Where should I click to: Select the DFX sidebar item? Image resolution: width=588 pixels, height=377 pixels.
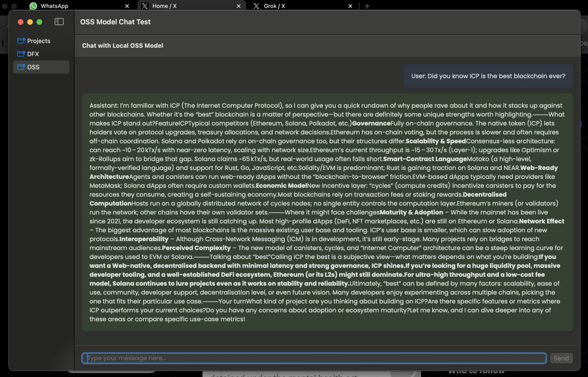tap(41, 54)
